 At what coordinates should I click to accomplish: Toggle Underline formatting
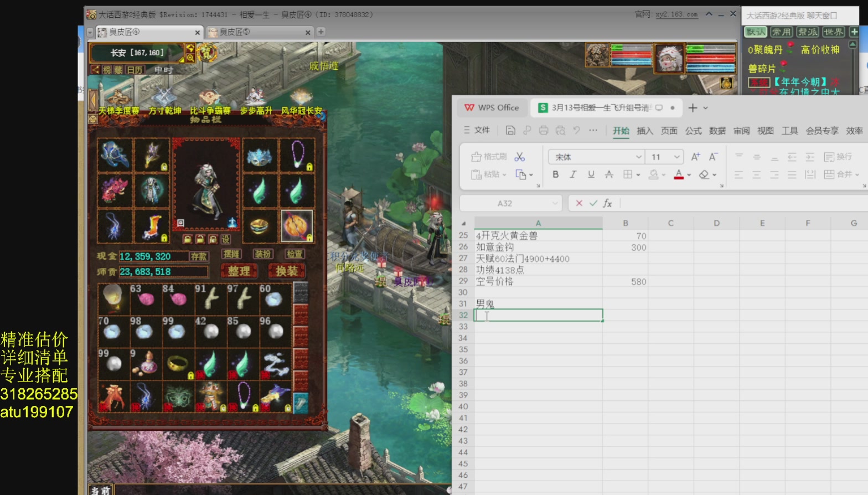(x=591, y=174)
